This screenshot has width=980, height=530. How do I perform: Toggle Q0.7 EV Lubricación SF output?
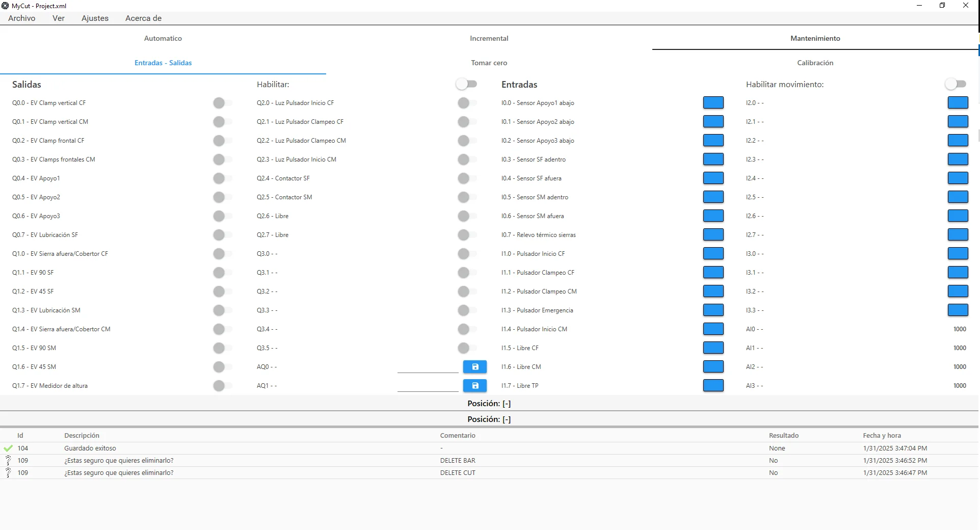(x=222, y=235)
